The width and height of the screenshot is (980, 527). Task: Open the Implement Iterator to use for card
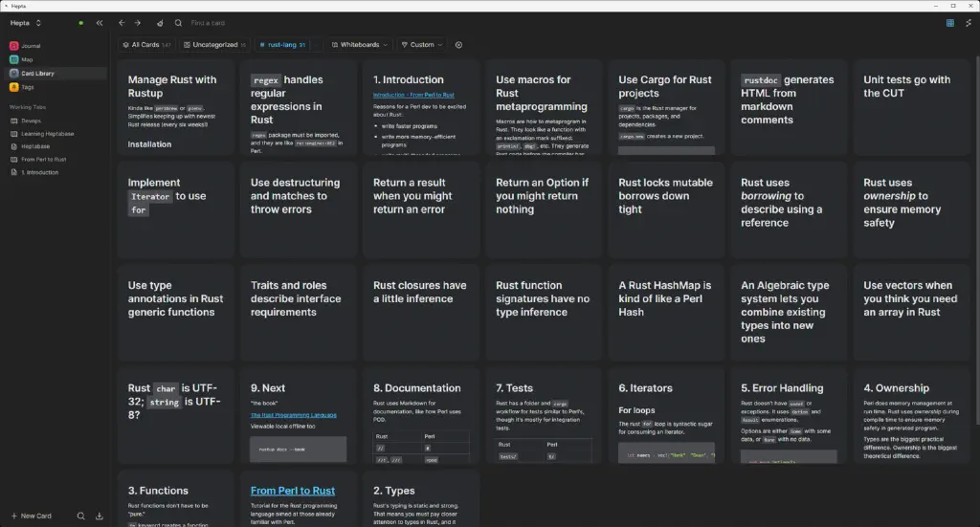point(176,209)
